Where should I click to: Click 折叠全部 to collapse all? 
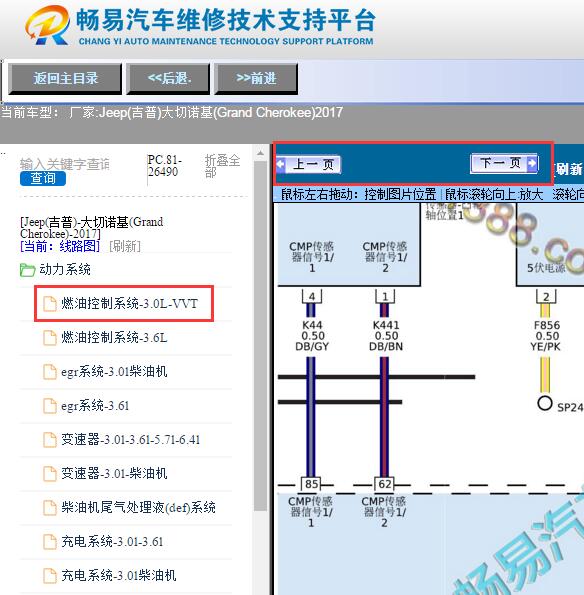222,166
